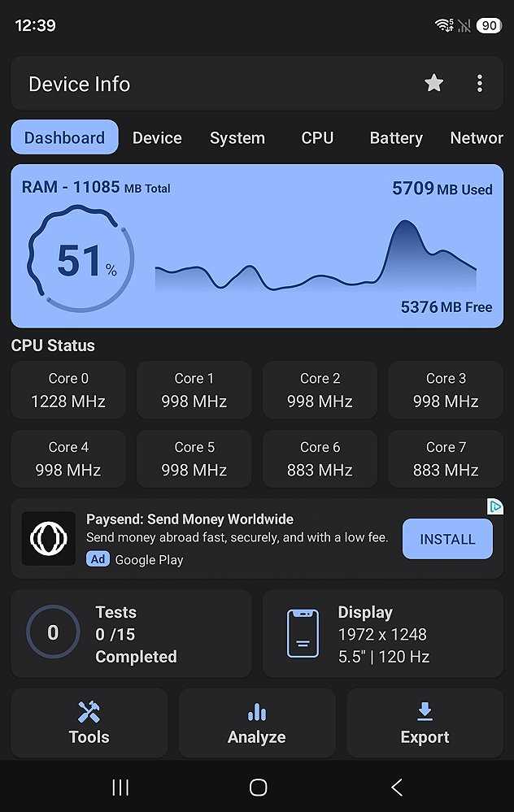The height and width of the screenshot is (812, 514).
Task: Tap the RAM usage history graph
Action: (x=316, y=255)
